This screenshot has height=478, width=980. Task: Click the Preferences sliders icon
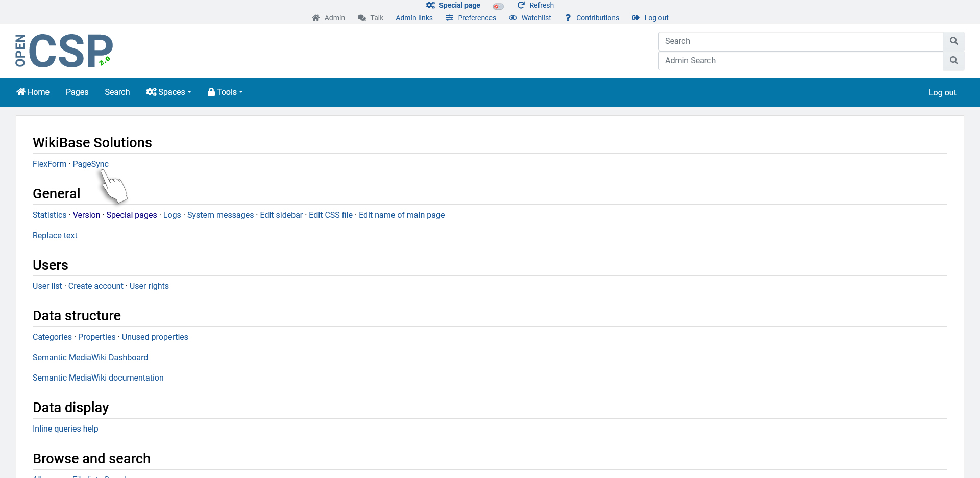point(449,18)
